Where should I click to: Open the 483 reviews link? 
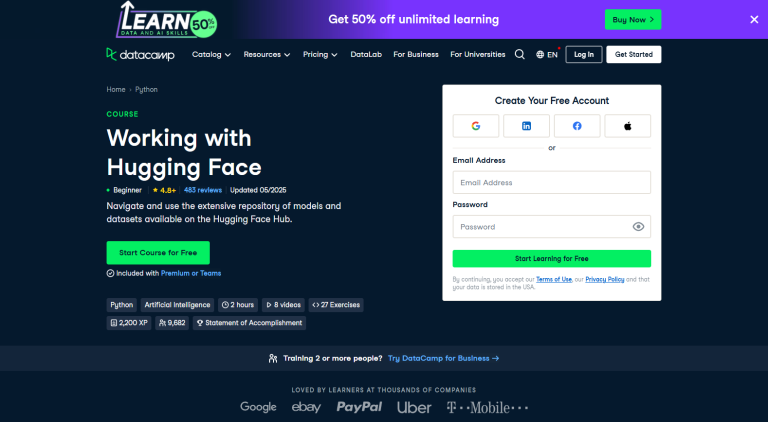pos(203,190)
